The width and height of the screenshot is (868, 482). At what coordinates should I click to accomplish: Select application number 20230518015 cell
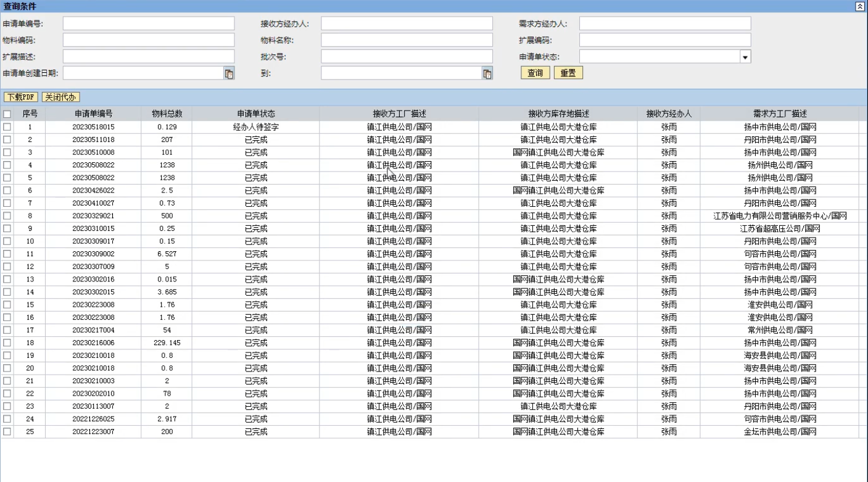[x=93, y=127]
